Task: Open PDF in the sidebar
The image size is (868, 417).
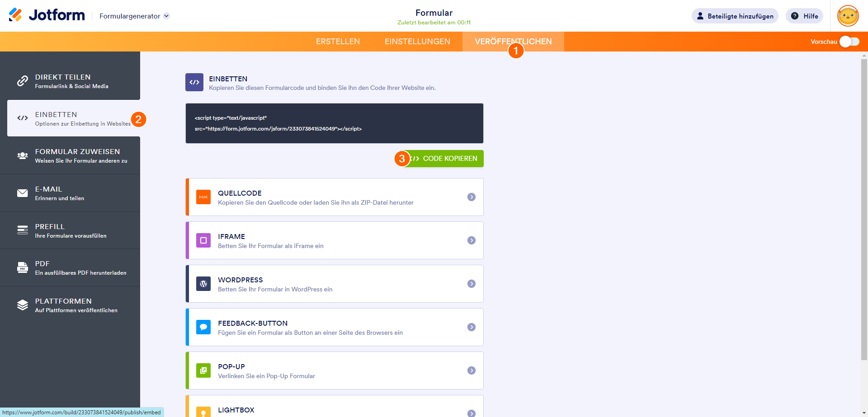Action: tap(70, 267)
